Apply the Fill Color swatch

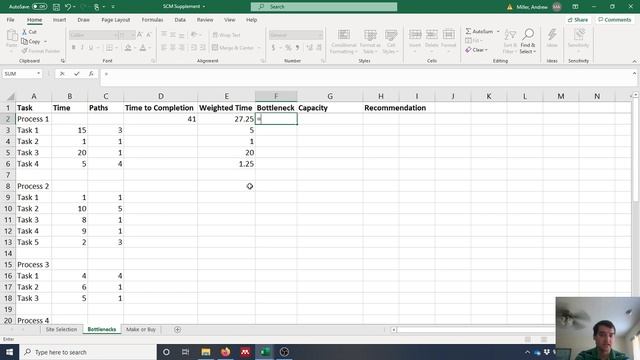click(x=128, y=48)
